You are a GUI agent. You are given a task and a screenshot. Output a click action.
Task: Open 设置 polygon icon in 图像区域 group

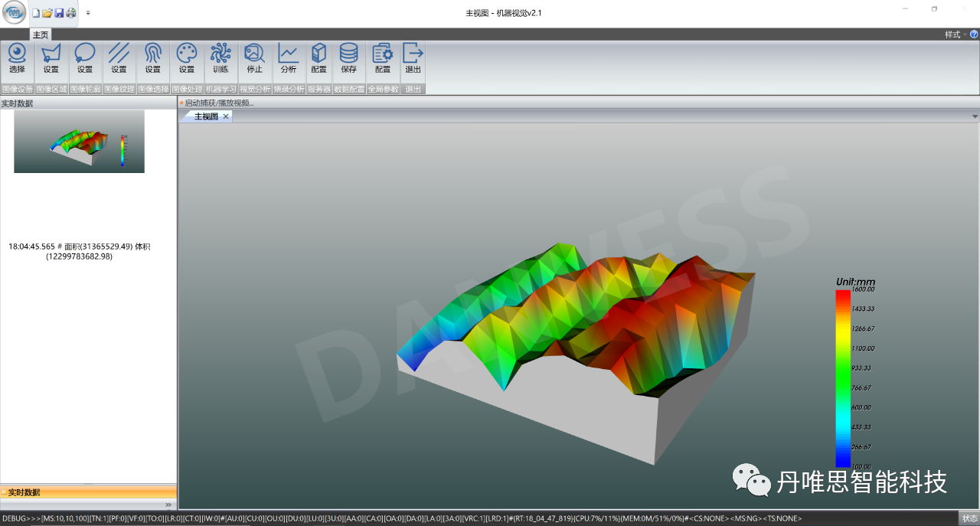click(51, 58)
